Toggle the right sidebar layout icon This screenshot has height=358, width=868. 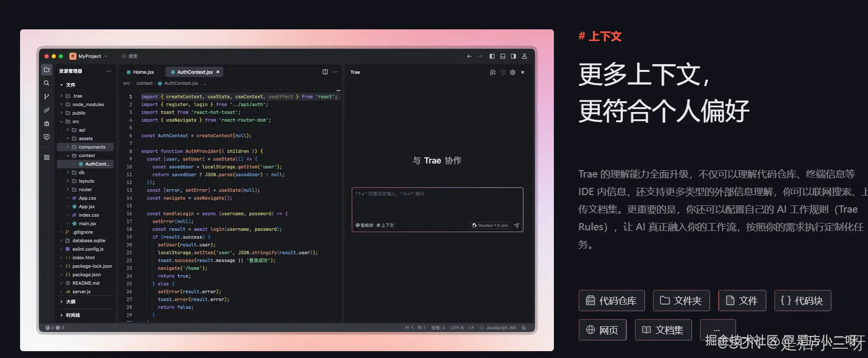[x=513, y=56]
